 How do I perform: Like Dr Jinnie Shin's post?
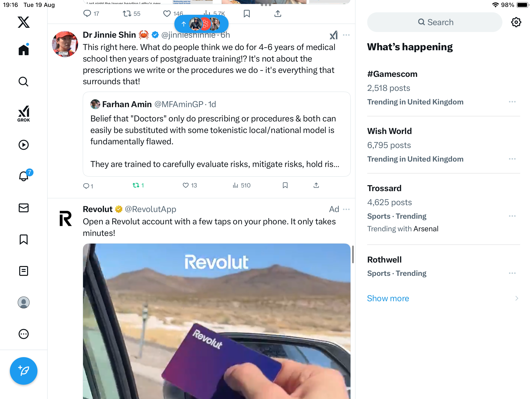(x=186, y=185)
